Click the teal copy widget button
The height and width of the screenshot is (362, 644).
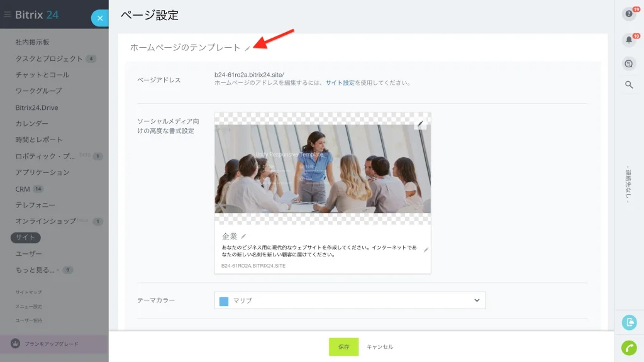coord(629,322)
